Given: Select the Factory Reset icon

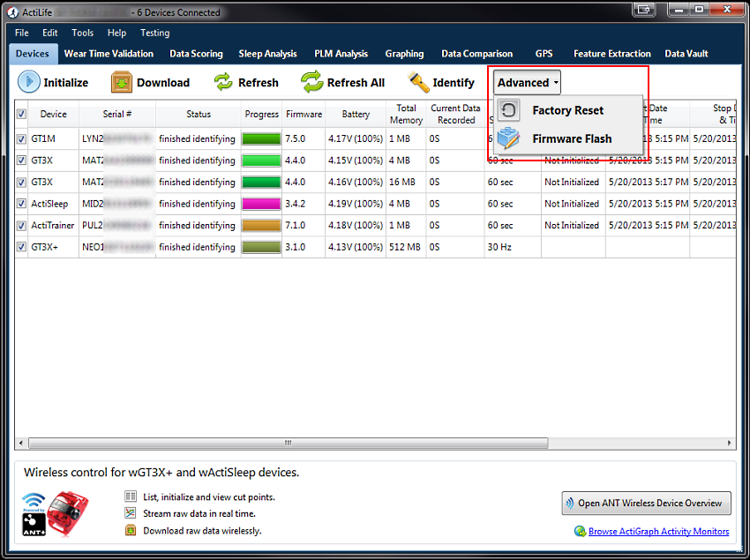Looking at the screenshot, I should click(509, 110).
